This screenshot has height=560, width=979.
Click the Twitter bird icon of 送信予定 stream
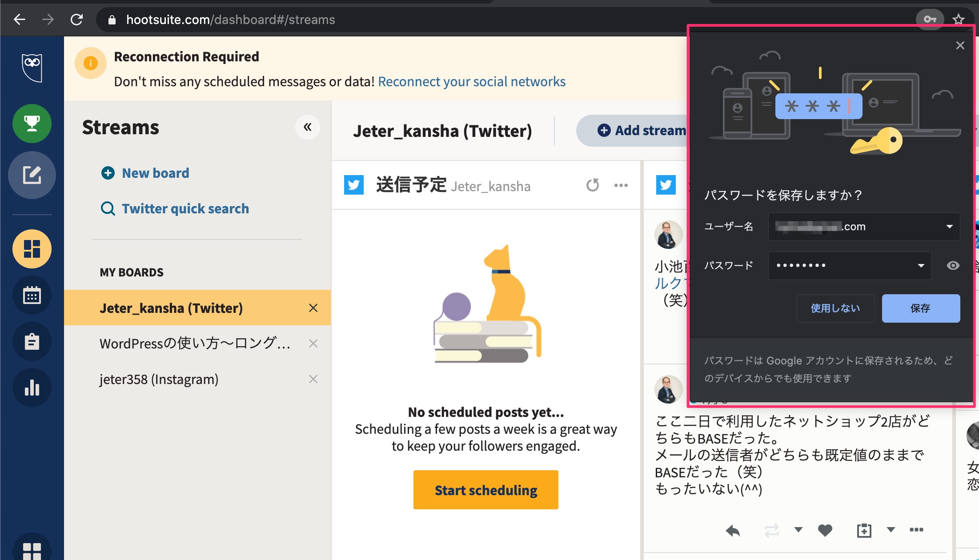coord(354,185)
